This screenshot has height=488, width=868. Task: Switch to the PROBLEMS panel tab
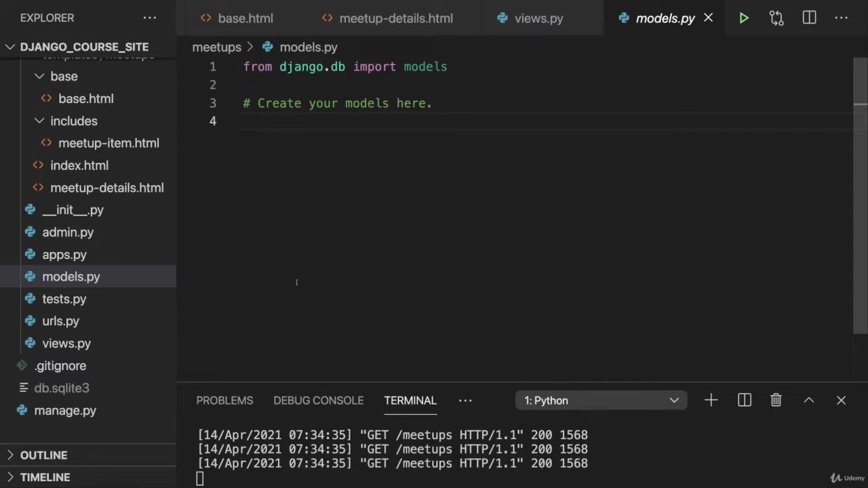tap(224, 401)
